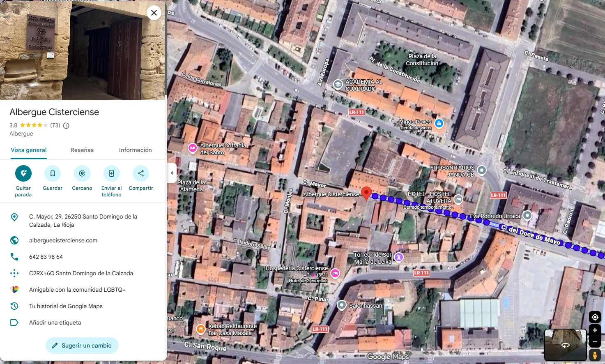The height and width of the screenshot is (364, 605).
Task: Open the Reseñas tab
Action: 82,150
